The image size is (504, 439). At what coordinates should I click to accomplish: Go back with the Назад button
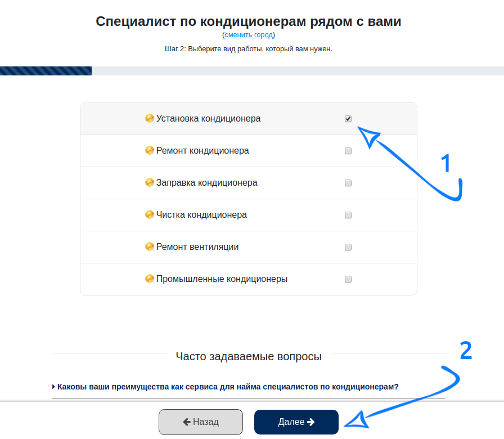coord(201,422)
